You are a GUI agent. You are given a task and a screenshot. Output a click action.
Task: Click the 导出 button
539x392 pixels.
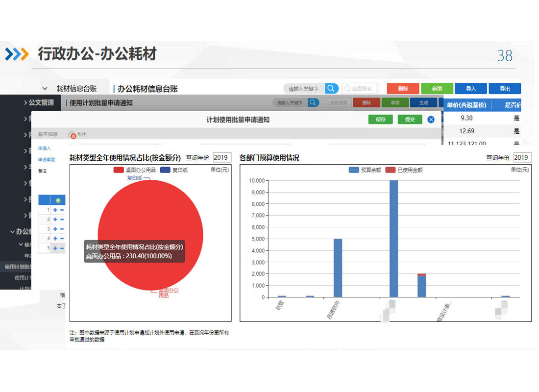point(505,88)
